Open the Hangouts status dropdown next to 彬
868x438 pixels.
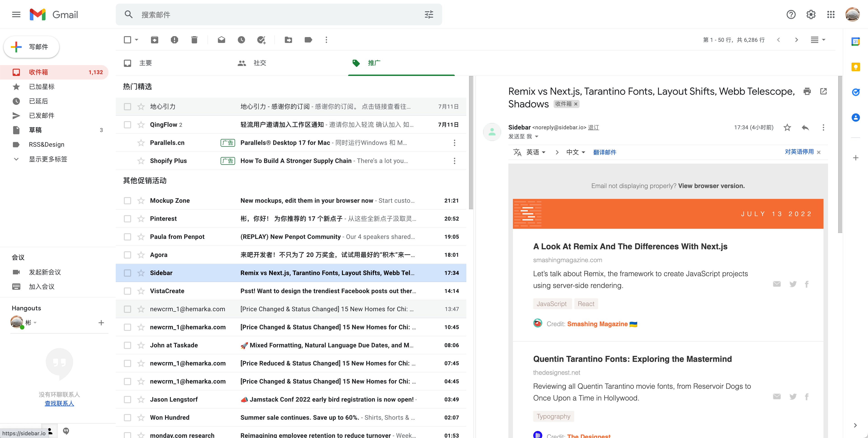coord(35,323)
